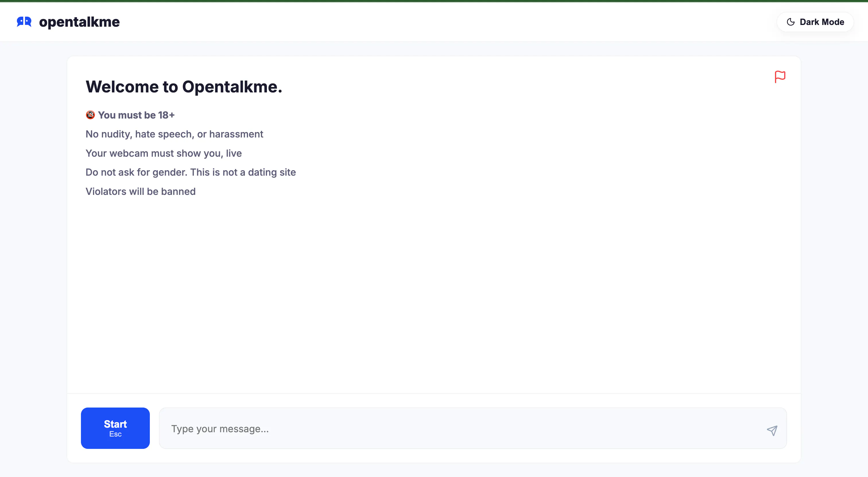This screenshot has height=477, width=868.
Task: Select 'Violators will be banned' line
Action: [141, 191]
